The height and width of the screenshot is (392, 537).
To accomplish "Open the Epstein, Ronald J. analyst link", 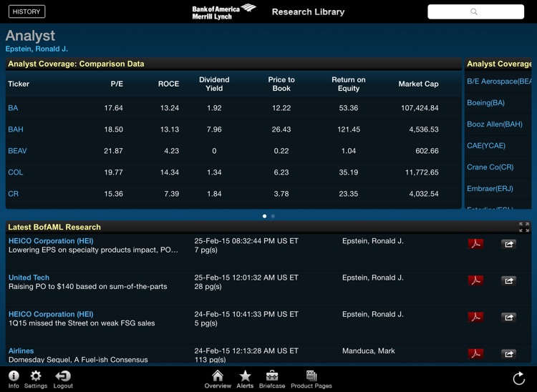I will tap(37, 49).
